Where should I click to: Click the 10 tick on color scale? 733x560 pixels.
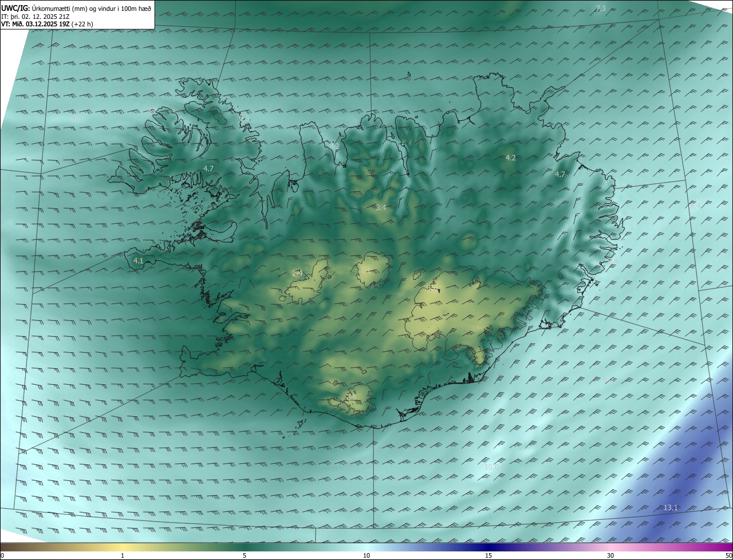pyautogui.click(x=366, y=555)
